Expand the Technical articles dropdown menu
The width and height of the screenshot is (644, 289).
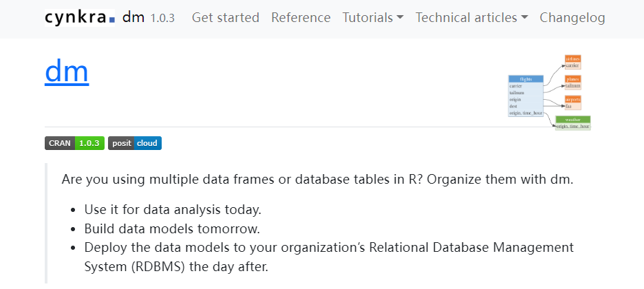click(x=471, y=18)
